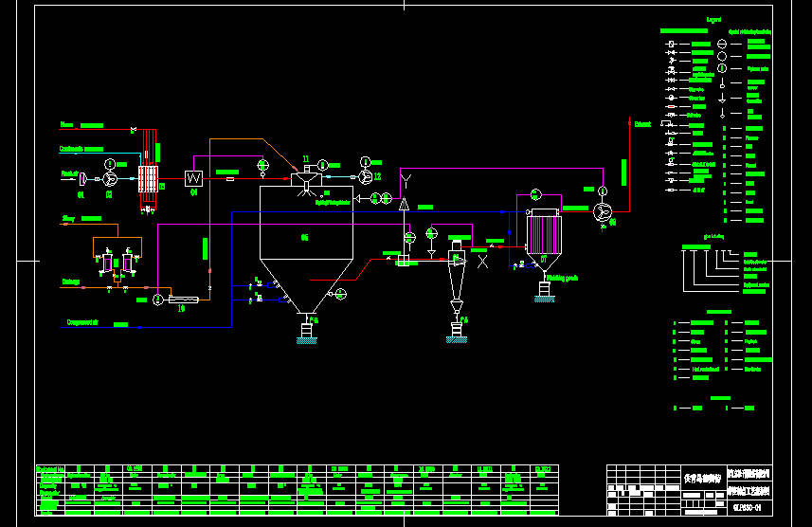The width and height of the screenshot is (812, 527).
Task: Click the horizontal exchanger symbol labeled 10
Action: click(x=180, y=300)
